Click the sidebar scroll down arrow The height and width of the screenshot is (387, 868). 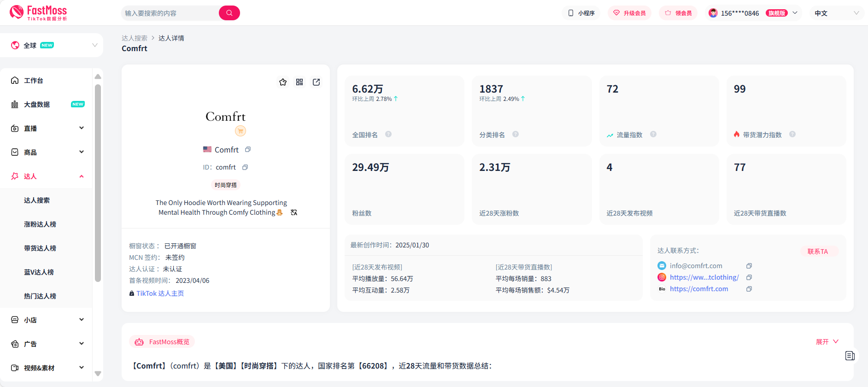click(98, 374)
